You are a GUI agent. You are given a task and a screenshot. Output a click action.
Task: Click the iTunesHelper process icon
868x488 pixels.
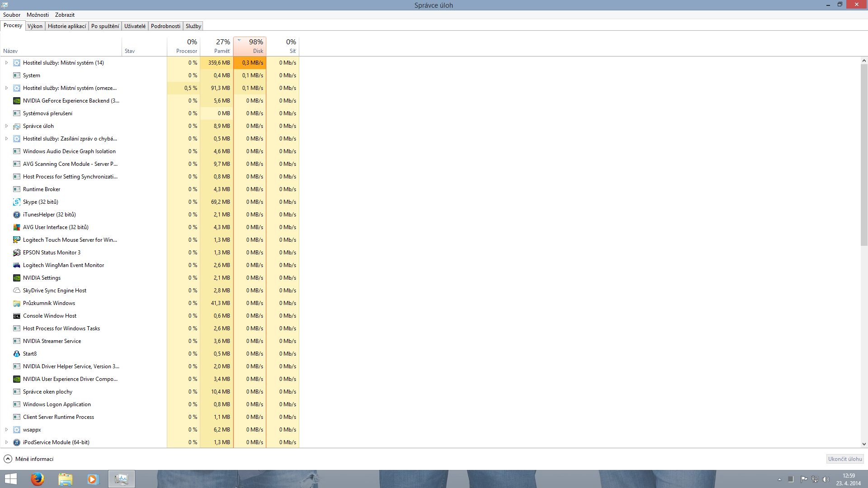click(17, 215)
